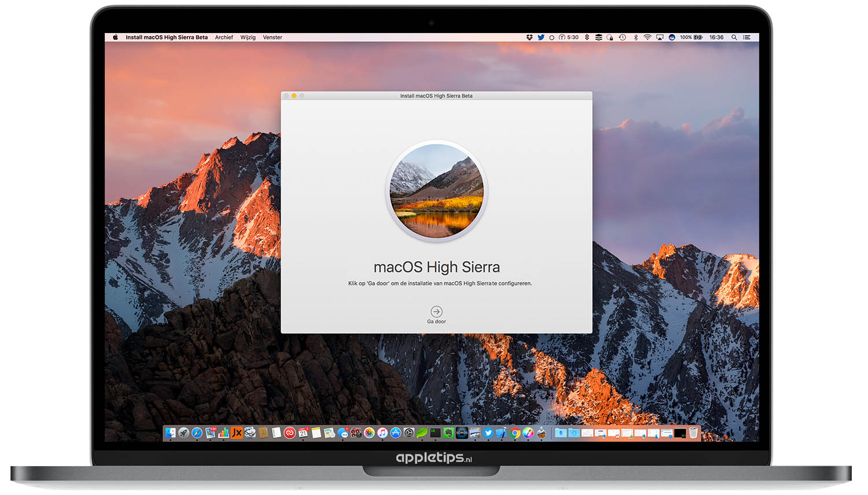Open the Install macOS High Sierra Beta menu
The width and height of the screenshot is (868, 495).
coord(167,38)
